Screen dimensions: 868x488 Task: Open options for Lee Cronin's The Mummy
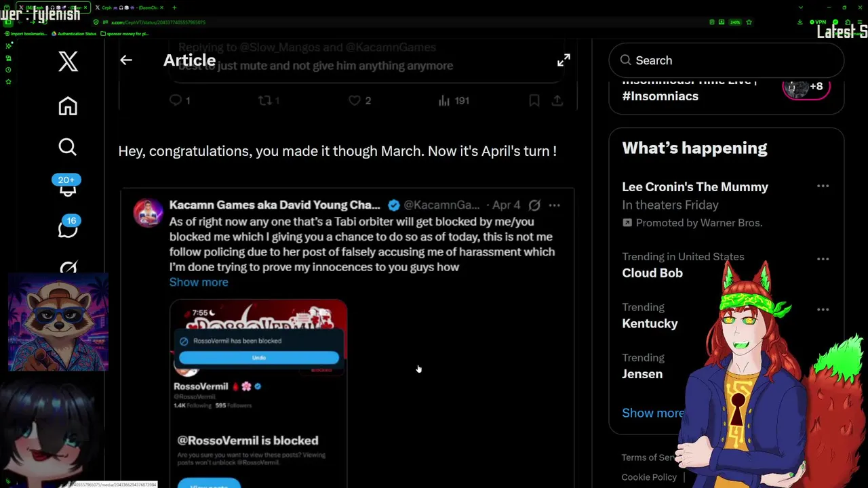(x=823, y=186)
